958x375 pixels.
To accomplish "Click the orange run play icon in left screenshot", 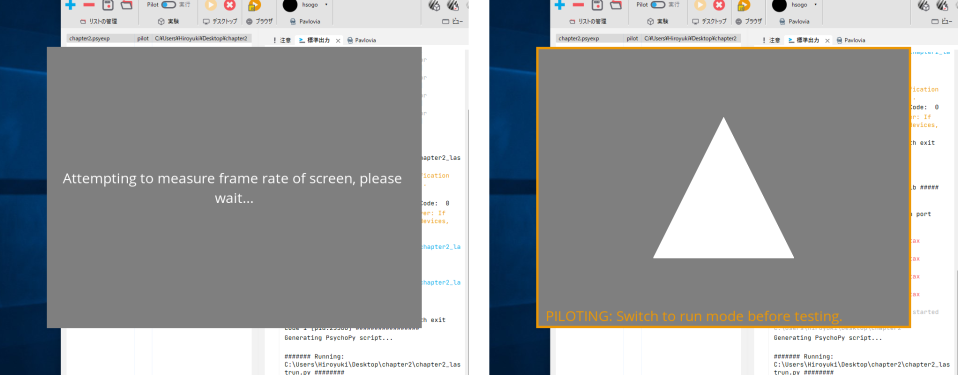I will point(210,5).
